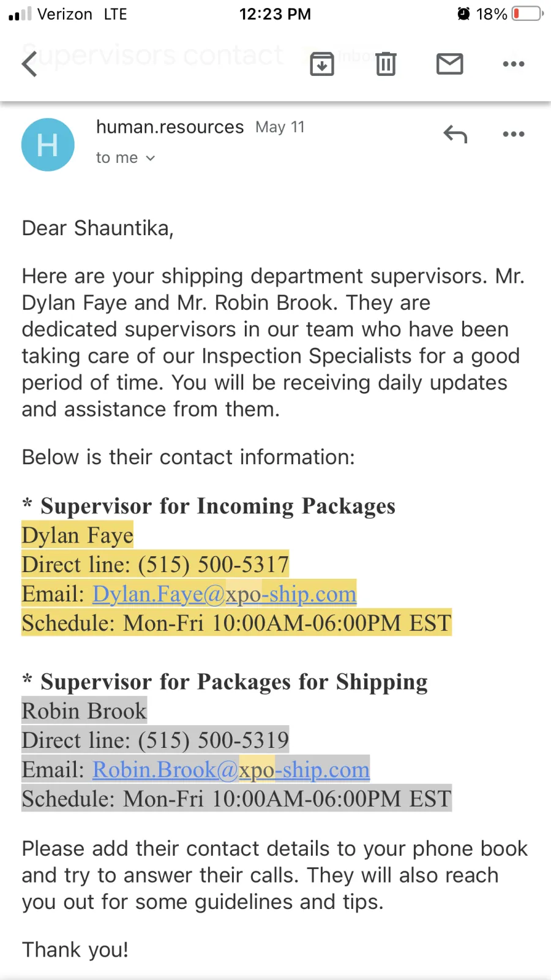Tap the back arrow to return to inbox
Screen dimensions: 551x980
click(29, 64)
